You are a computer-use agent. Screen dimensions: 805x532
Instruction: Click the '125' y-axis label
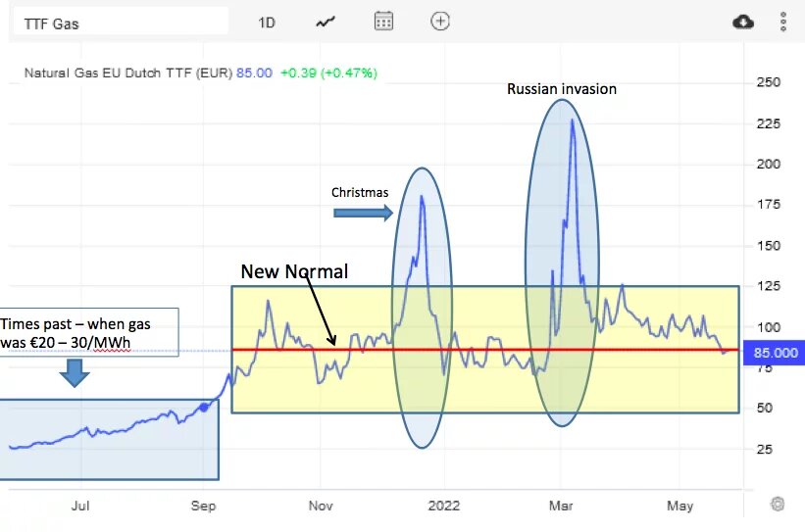click(768, 286)
